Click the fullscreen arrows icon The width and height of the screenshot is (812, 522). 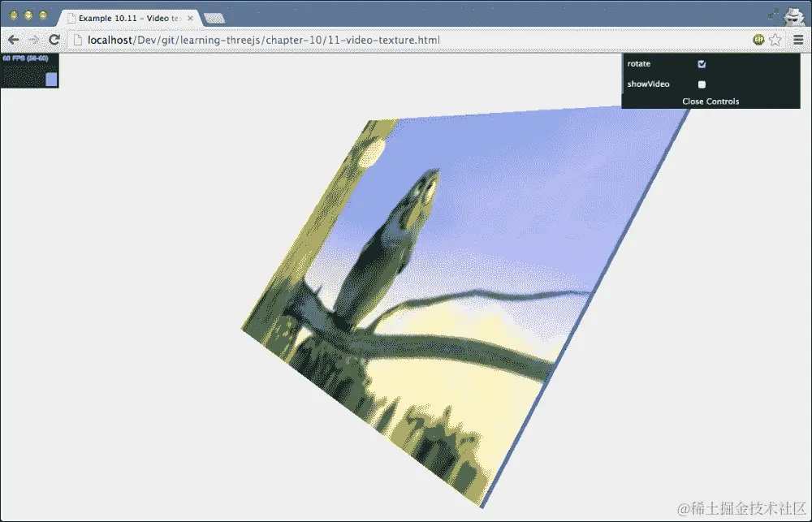click(x=773, y=14)
